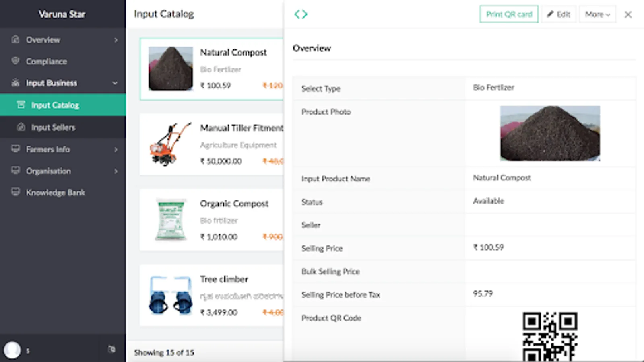Collapse the Input Business section chevron

coord(115,83)
